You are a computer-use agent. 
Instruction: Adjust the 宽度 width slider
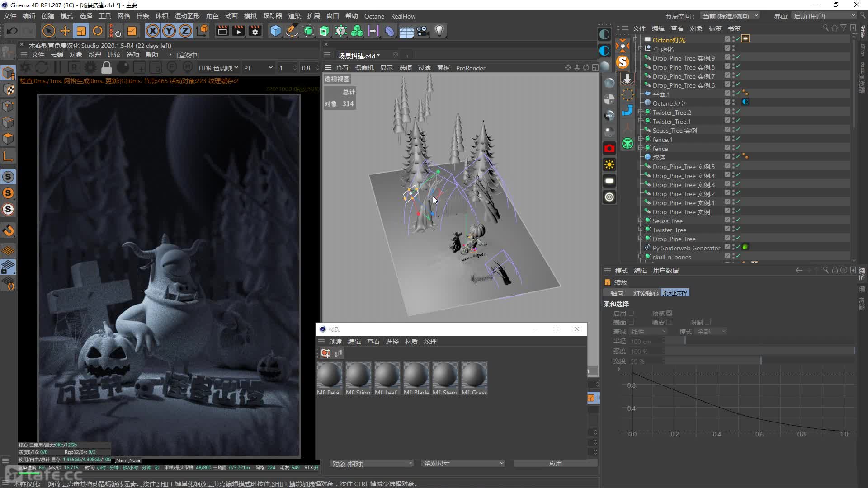click(760, 361)
